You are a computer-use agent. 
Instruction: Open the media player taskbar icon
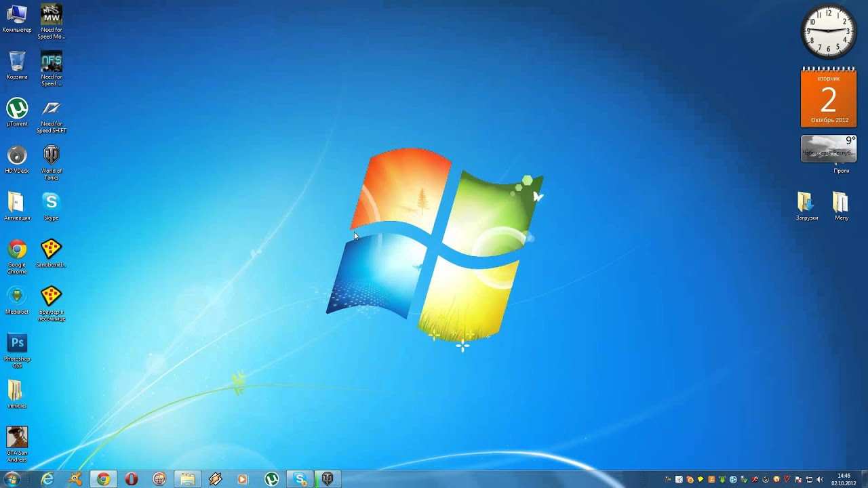243,479
